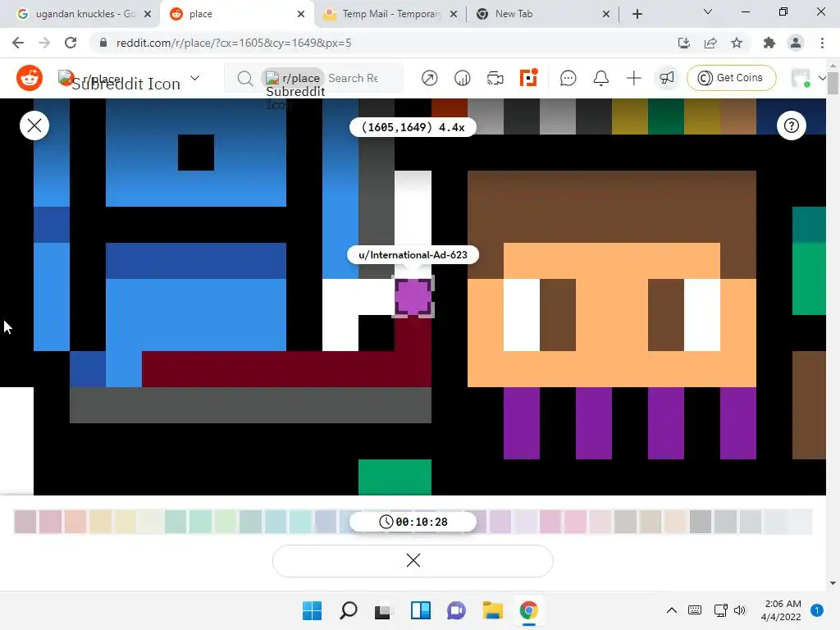The height and width of the screenshot is (630, 840).
Task: Share this page icon
Action: (x=710, y=43)
